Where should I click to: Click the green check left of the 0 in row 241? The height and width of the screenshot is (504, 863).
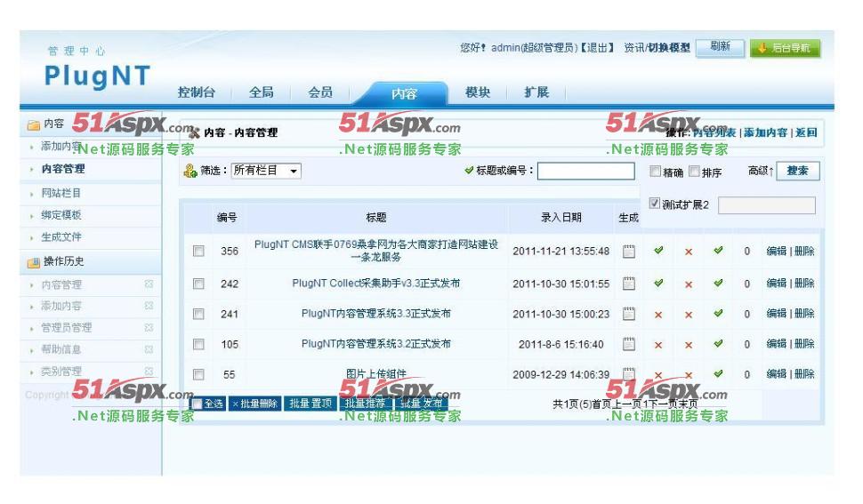718,313
